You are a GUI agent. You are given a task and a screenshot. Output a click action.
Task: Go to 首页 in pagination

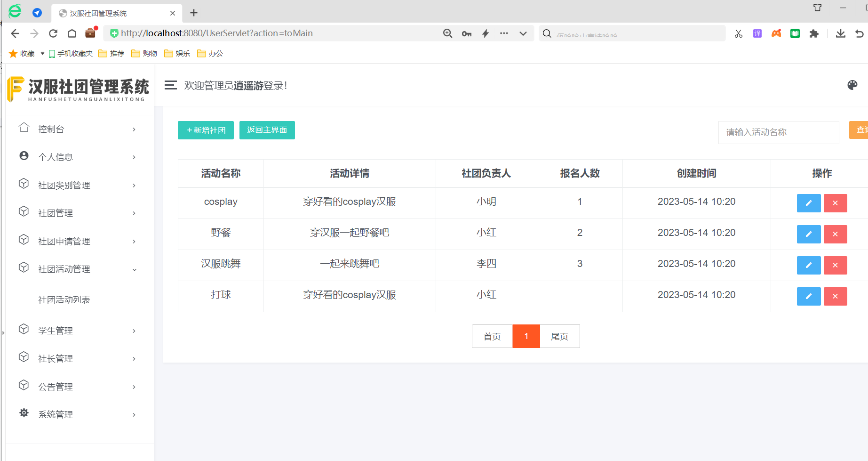492,336
